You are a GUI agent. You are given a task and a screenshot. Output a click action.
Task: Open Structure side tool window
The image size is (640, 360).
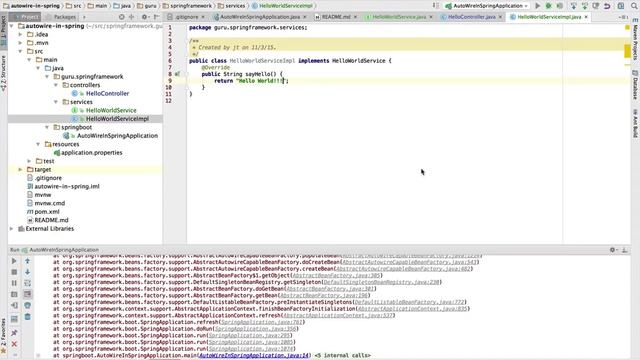coord(4,73)
